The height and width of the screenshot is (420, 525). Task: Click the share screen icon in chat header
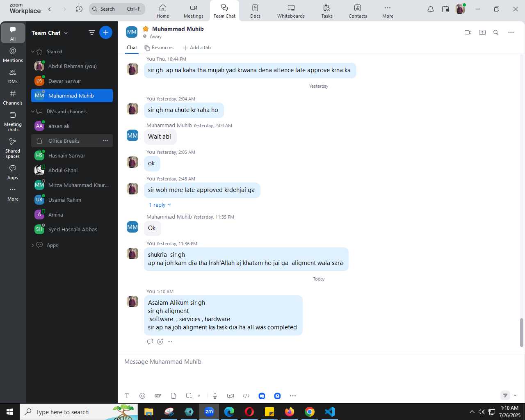pos(482,32)
